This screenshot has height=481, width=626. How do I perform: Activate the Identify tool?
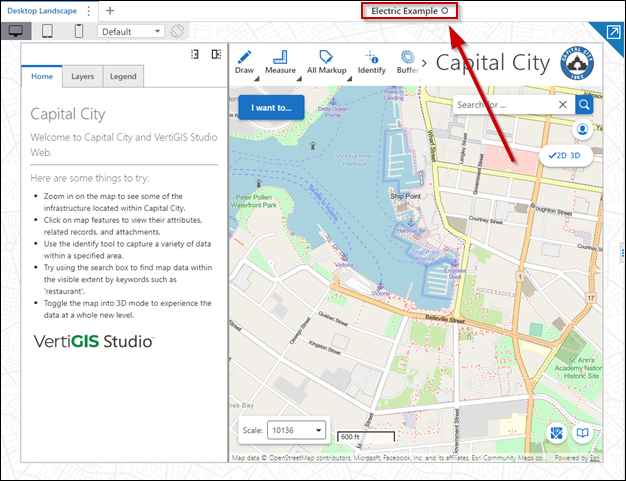(x=371, y=62)
